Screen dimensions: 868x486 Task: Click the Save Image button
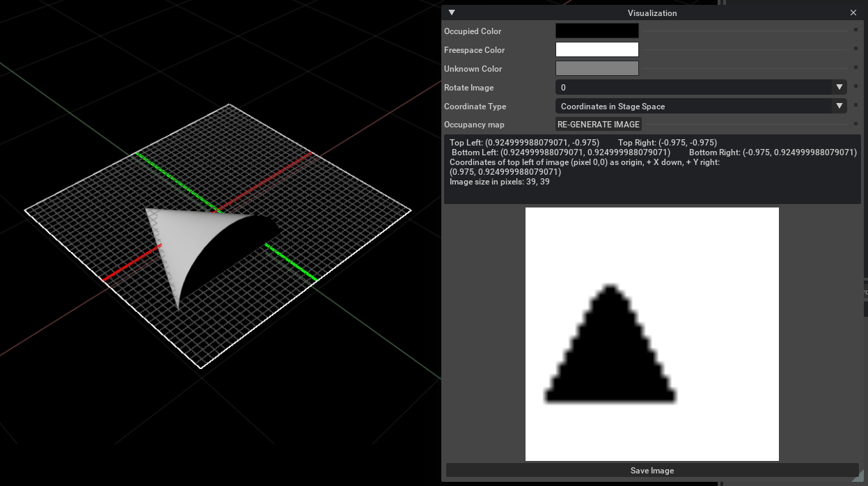[x=652, y=471]
